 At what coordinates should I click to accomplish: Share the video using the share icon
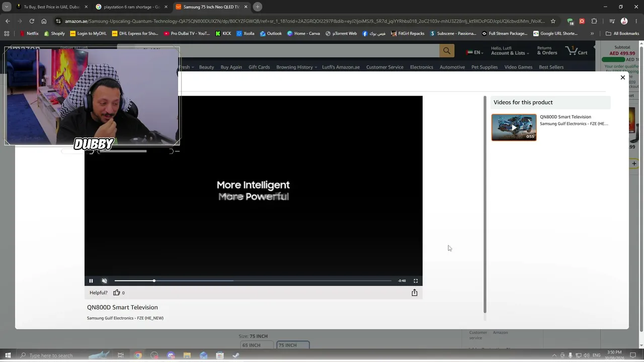coord(415,293)
